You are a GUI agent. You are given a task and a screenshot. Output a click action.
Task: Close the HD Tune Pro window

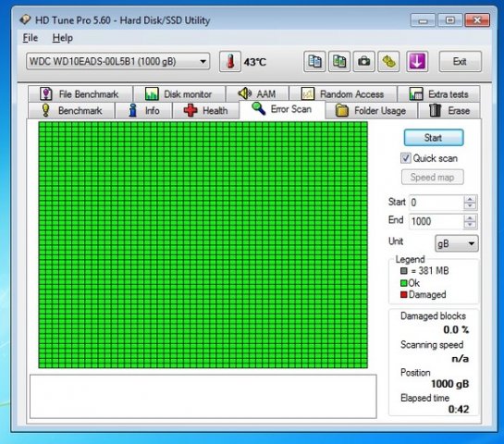(x=477, y=20)
